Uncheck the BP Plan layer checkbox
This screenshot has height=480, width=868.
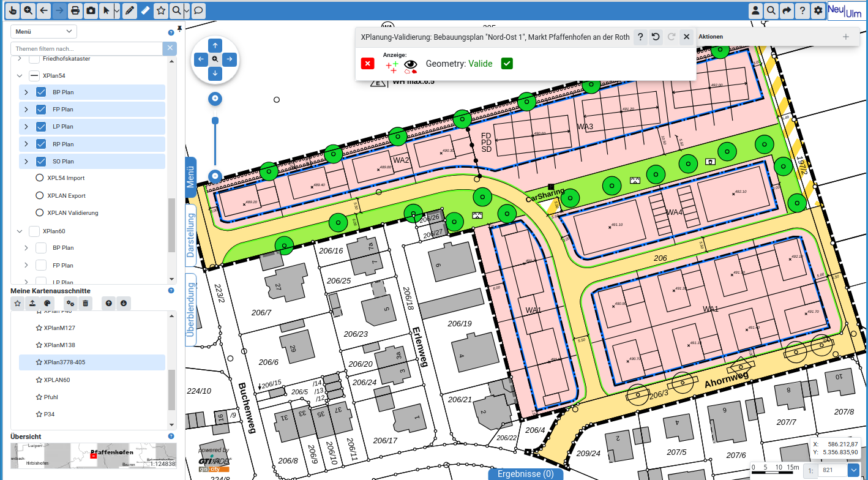point(41,92)
